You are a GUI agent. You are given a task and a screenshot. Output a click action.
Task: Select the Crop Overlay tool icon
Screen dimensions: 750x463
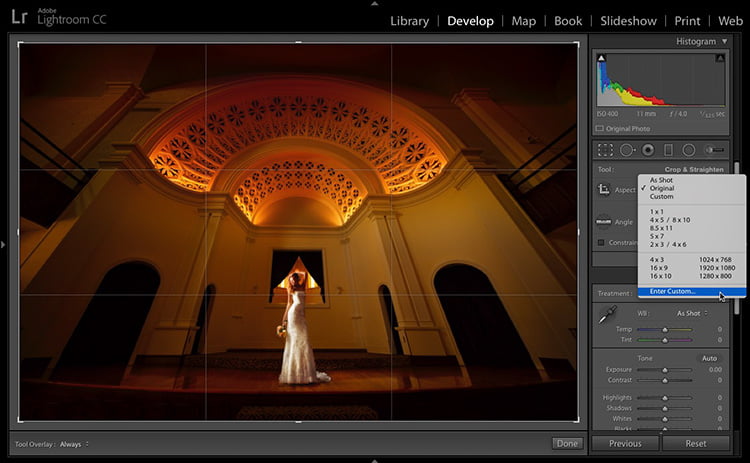pyautogui.click(x=605, y=150)
